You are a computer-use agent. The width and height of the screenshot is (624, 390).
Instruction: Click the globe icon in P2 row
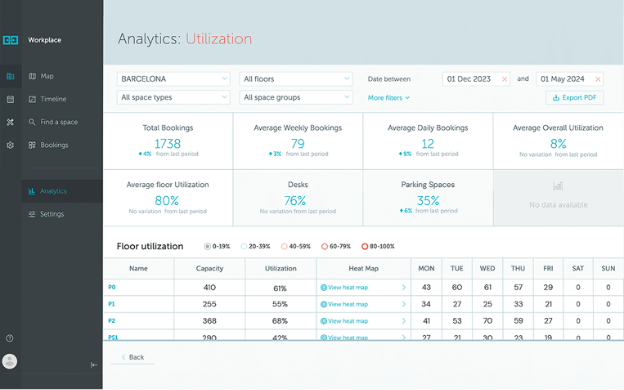pos(324,321)
